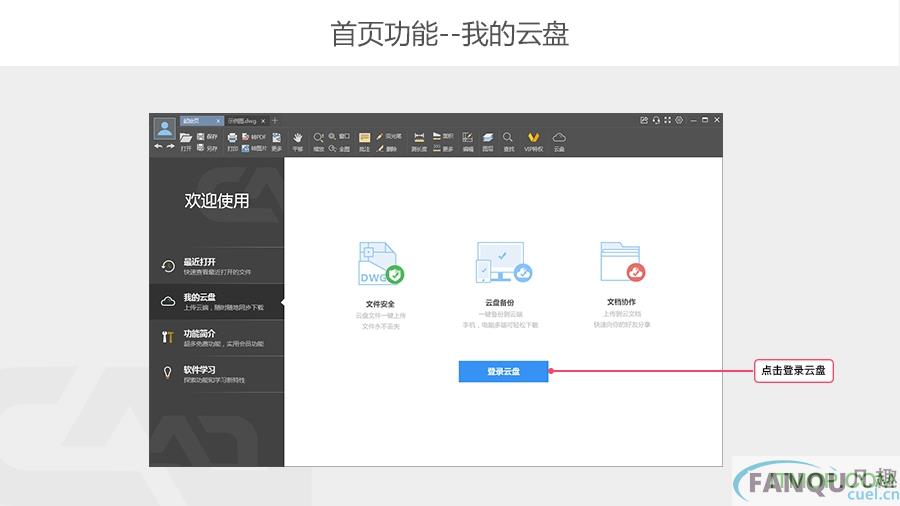Viewport: 900px width, 506px height.
Task: Click the 文件安全 DWG shield illustration
Action: (x=381, y=263)
